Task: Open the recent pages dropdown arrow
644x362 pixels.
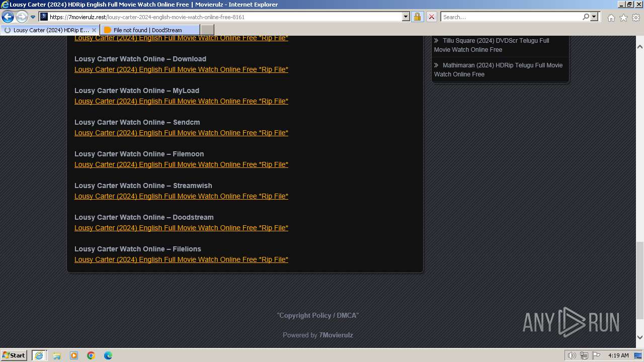Action: tap(33, 17)
